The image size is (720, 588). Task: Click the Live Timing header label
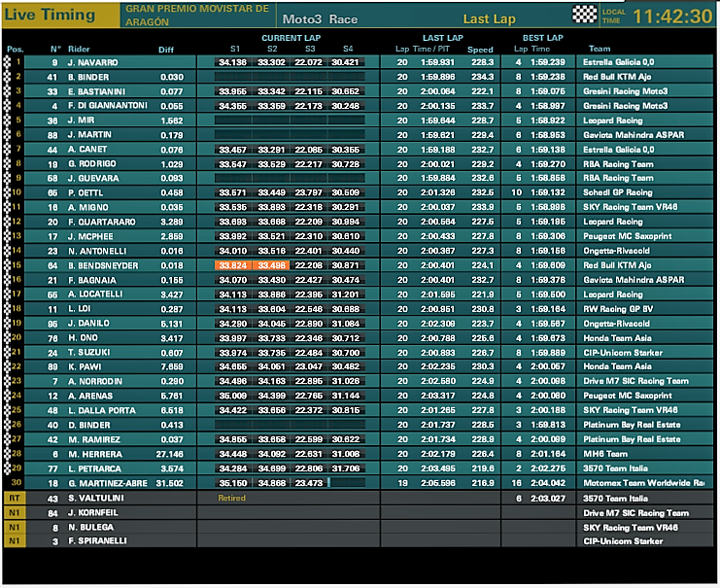coord(51,15)
